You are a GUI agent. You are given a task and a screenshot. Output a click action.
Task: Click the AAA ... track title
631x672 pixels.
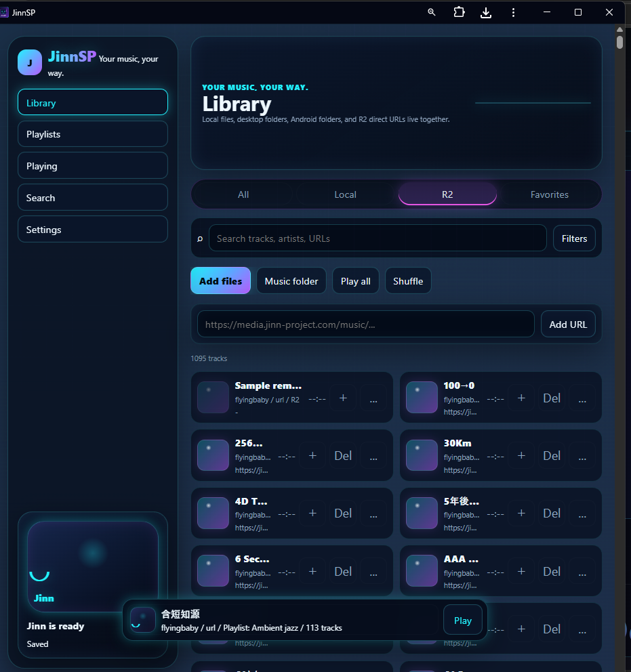pos(461,559)
